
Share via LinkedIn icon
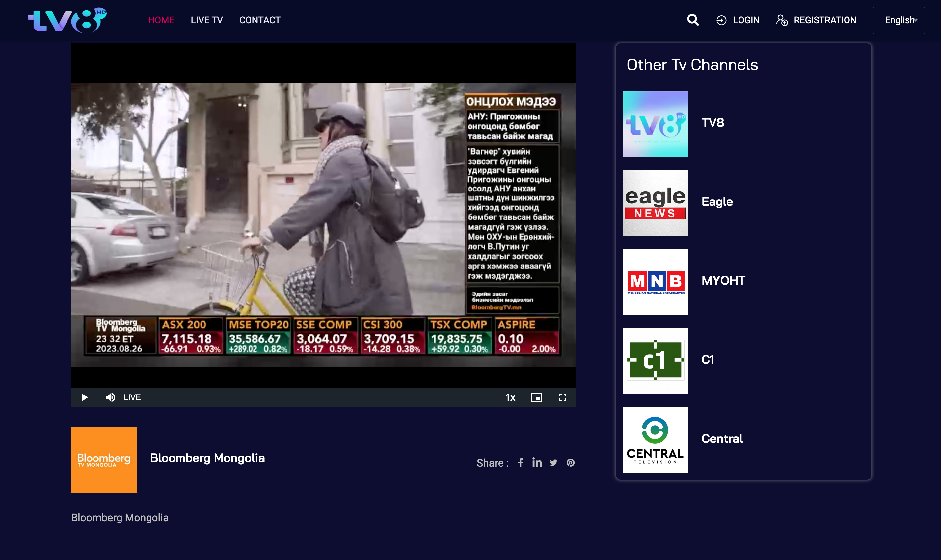tap(537, 462)
